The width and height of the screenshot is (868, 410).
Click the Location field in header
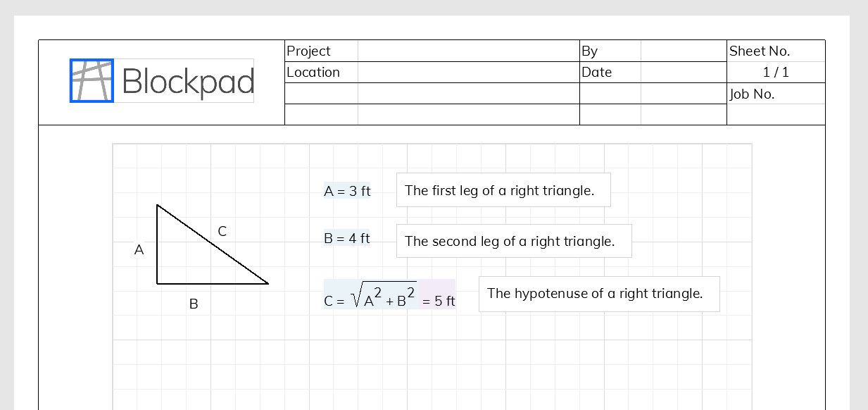tap(432, 72)
